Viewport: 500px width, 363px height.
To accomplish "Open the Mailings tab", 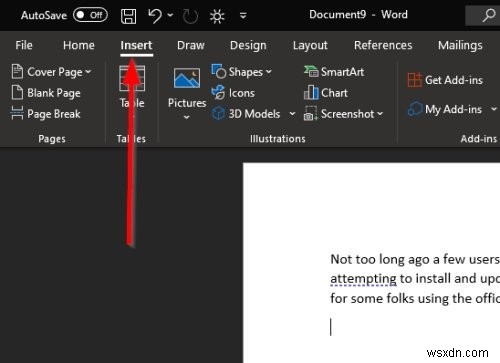I will pyautogui.click(x=460, y=45).
